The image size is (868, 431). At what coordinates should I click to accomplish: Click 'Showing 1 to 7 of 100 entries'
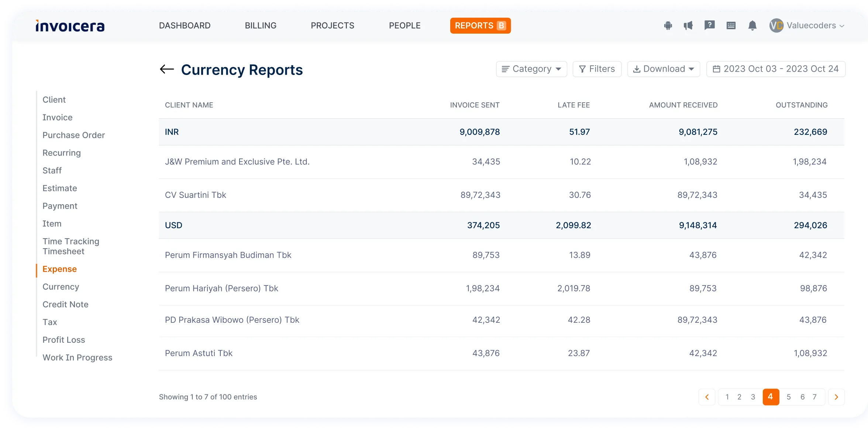(208, 397)
